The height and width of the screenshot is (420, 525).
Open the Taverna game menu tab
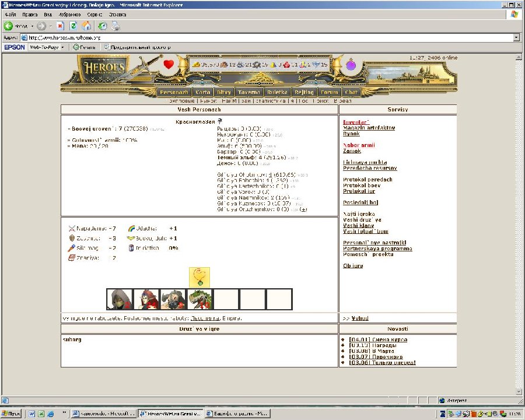(x=249, y=92)
